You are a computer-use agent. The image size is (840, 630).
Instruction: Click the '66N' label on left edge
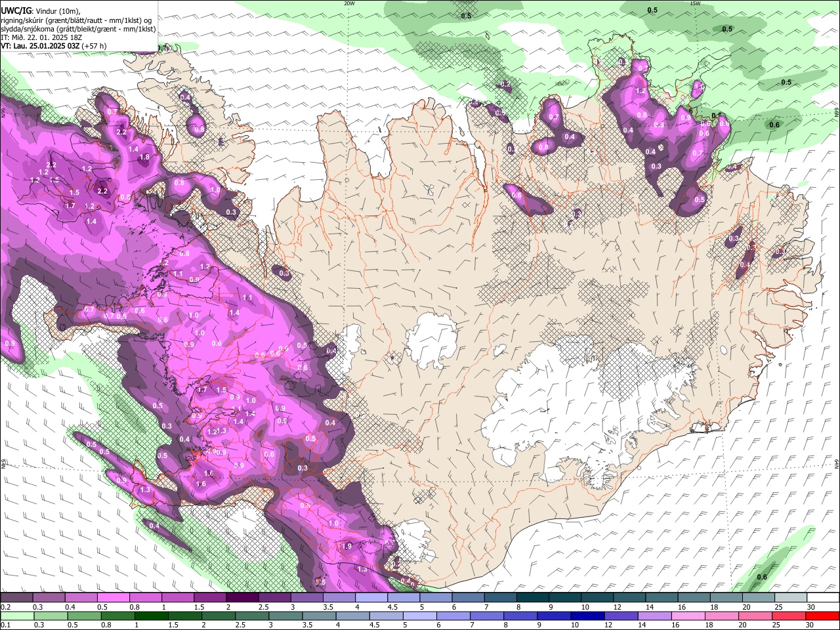3,113
